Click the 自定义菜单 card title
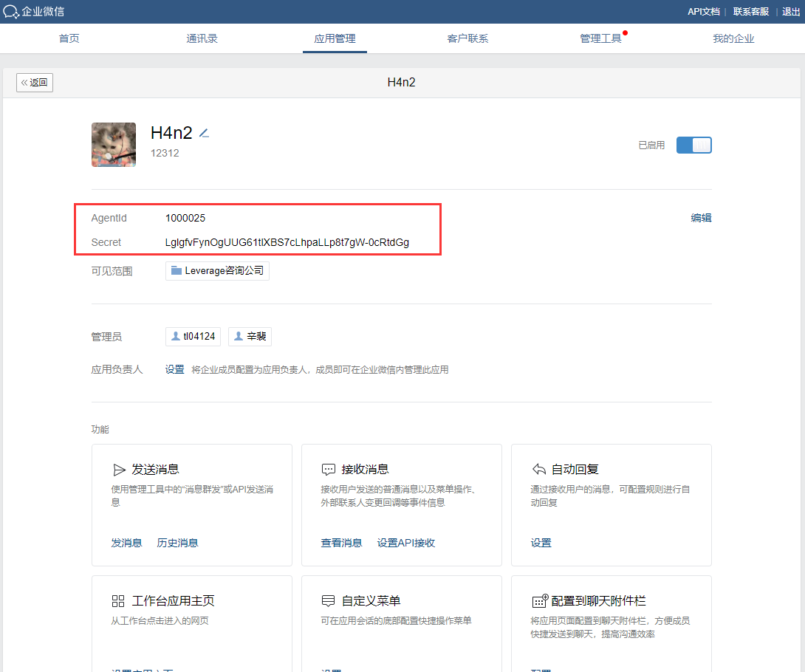 tap(371, 601)
